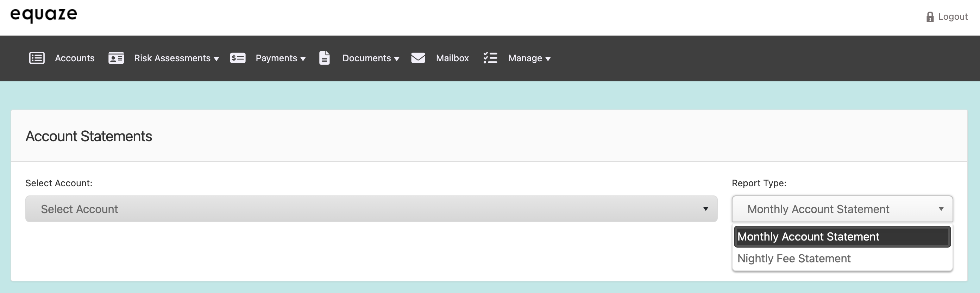Click the Risk Assessments ID card icon
Screen dimensions: 980x293
(x=116, y=58)
